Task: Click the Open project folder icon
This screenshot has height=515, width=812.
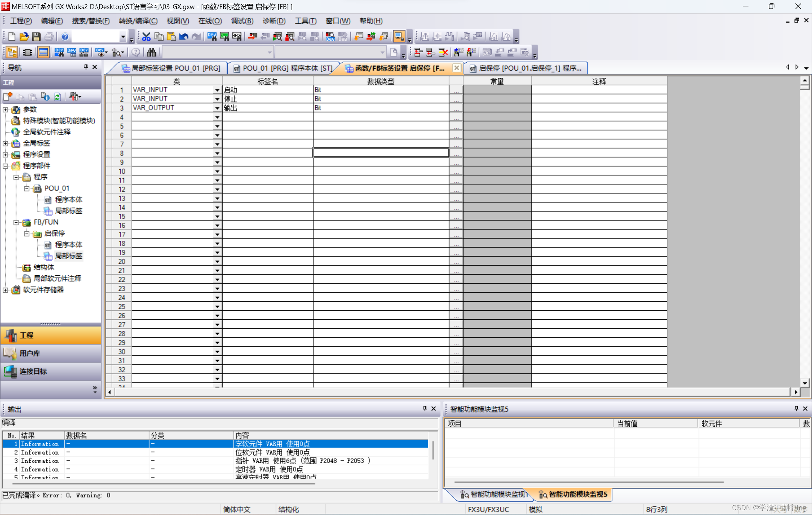Action: pos(24,36)
